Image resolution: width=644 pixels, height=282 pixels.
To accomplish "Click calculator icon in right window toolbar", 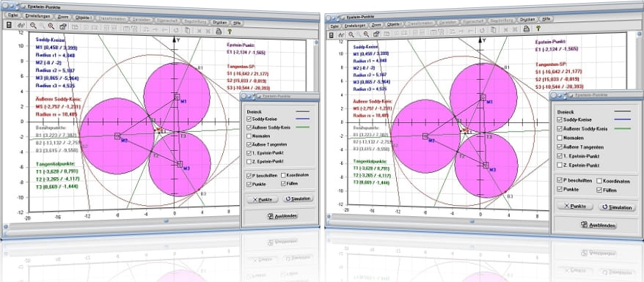I will coord(331,35).
